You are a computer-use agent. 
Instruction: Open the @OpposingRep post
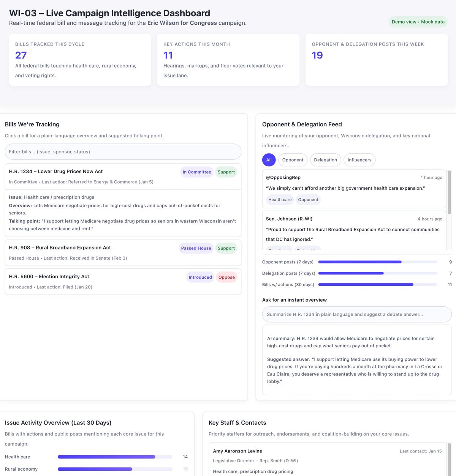354,189
